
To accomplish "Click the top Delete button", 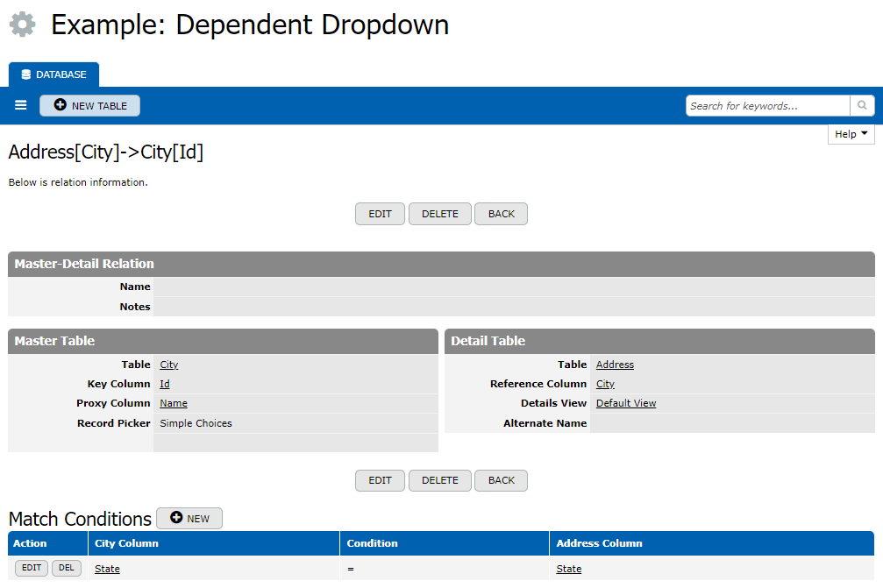I will tap(439, 214).
